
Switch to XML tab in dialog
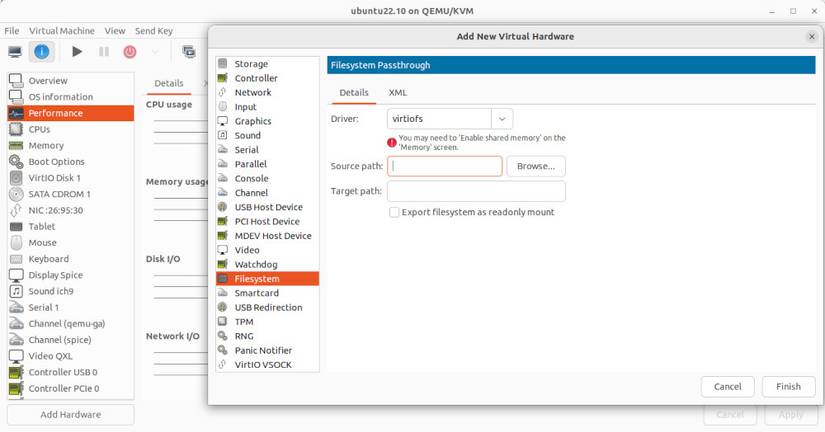pos(398,93)
